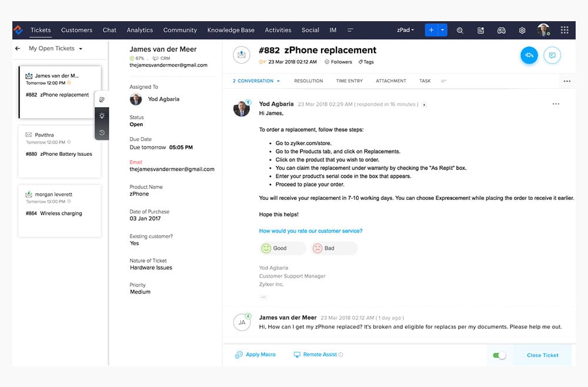Open the settings gear in top bar
Image resolution: width=588 pixels, height=387 pixels.
click(x=522, y=31)
